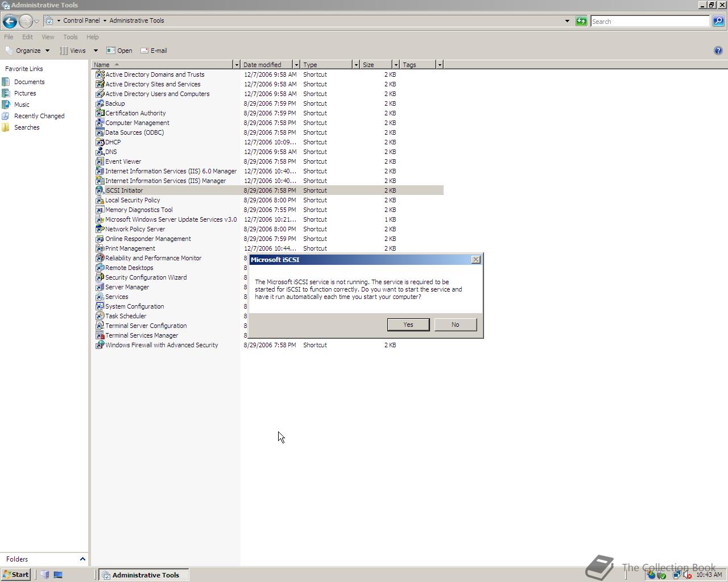Open the Size column filter dropdown
Image resolution: width=728 pixels, height=582 pixels.
[x=396, y=65]
